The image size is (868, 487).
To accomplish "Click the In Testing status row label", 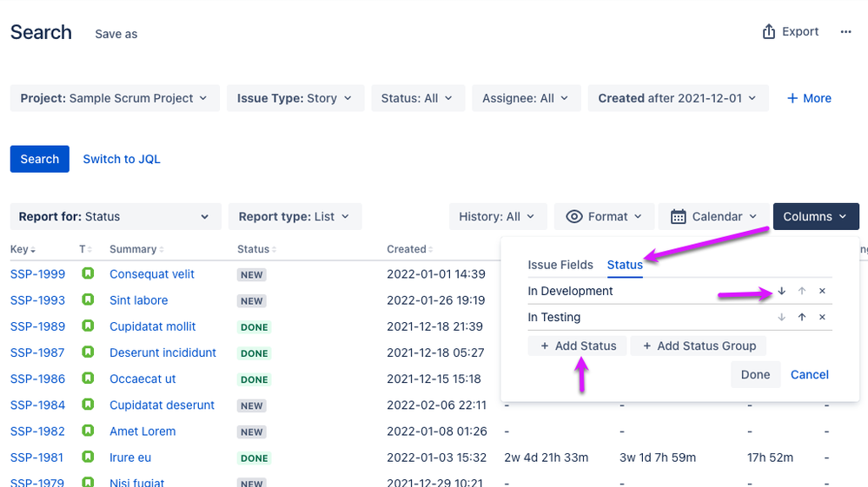I will click(554, 318).
